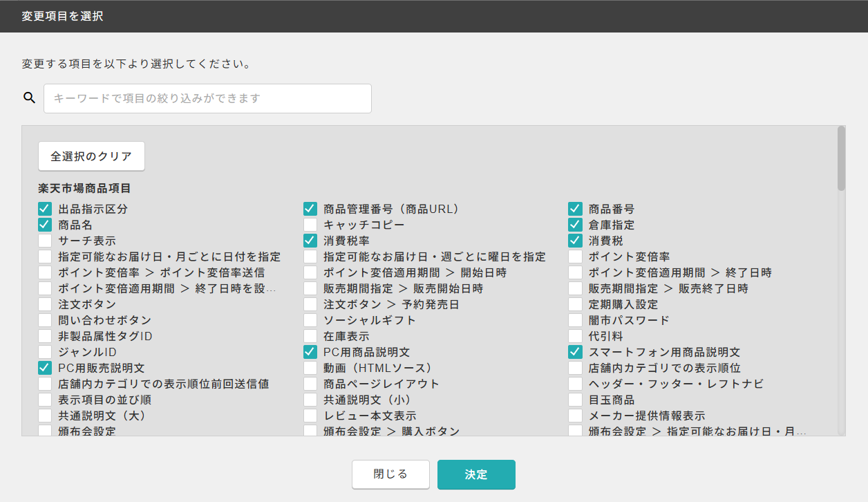Click the 閉じる button
868x502 pixels.
390,474
